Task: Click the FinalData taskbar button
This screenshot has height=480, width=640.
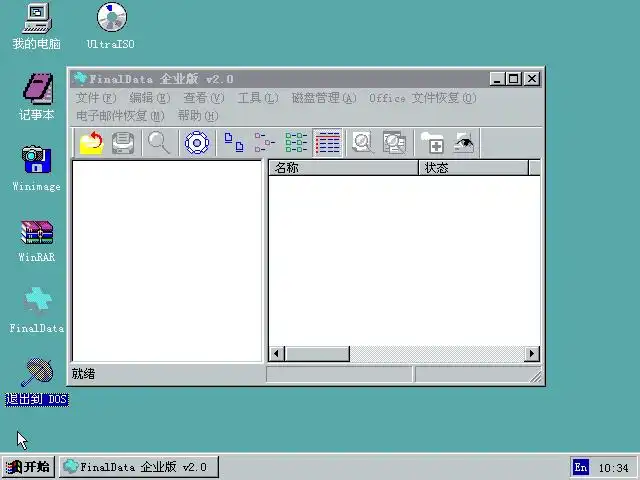Action: coord(139,467)
